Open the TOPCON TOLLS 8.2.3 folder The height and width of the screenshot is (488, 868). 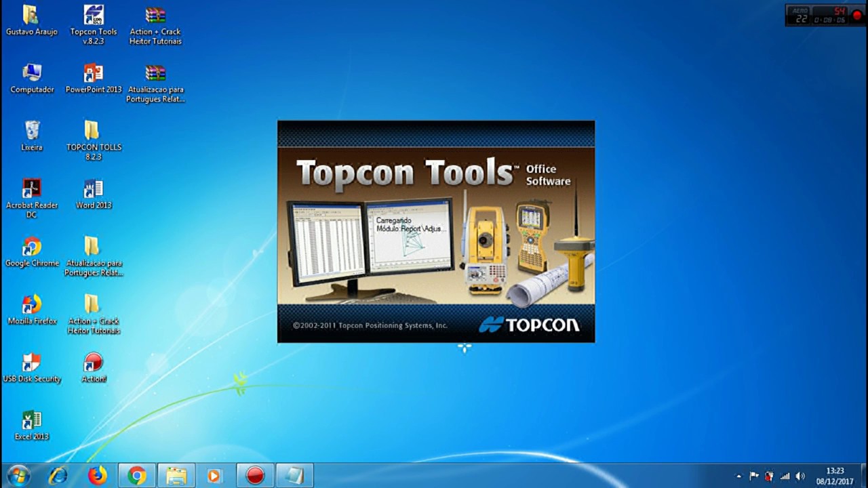click(94, 141)
